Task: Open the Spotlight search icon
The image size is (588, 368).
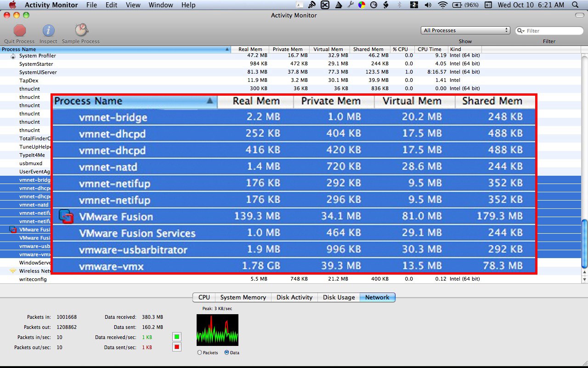Action: pos(576,5)
